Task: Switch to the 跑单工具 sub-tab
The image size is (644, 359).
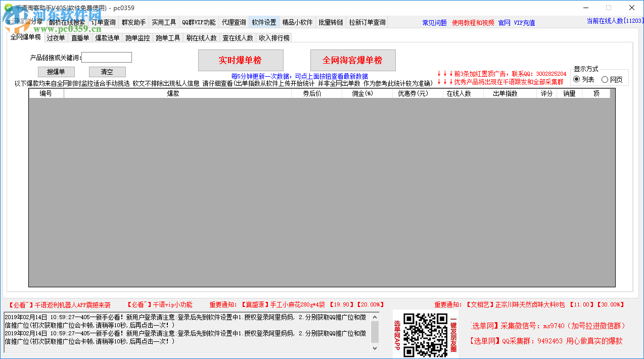Action: (x=168, y=38)
